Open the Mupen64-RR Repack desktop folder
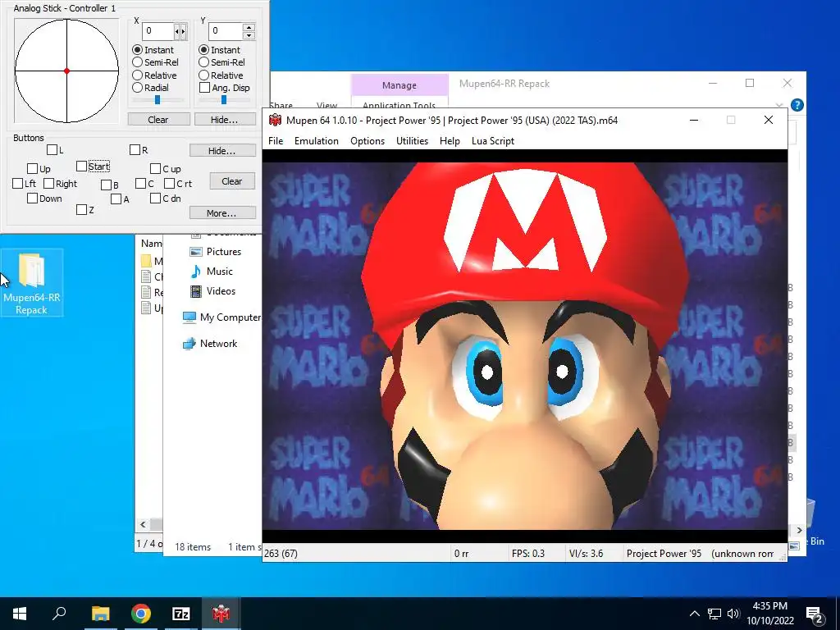 (x=32, y=282)
